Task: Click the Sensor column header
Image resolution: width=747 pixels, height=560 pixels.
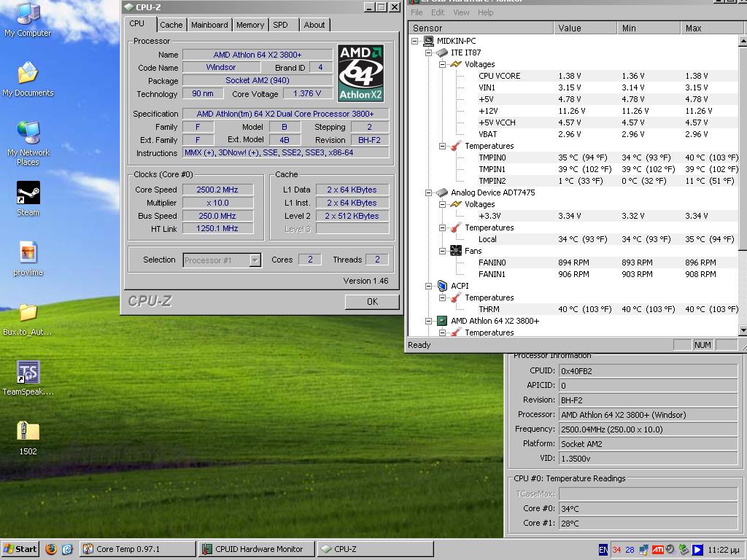Action: [481, 28]
